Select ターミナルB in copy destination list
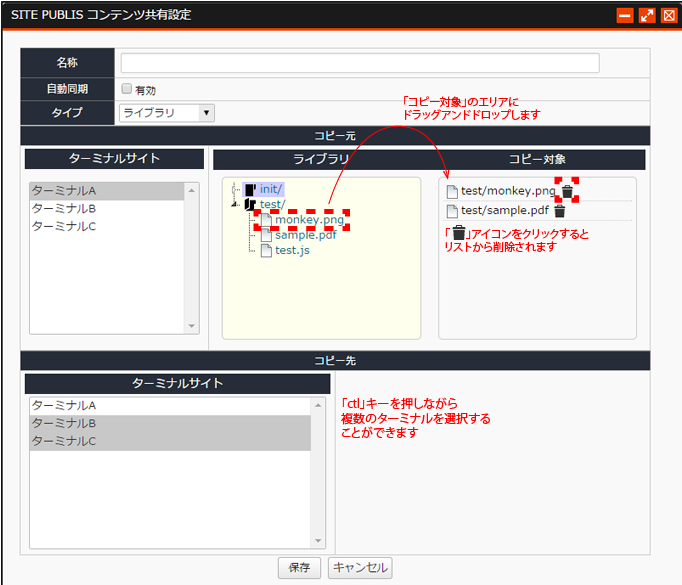The image size is (682, 585). tap(170, 424)
